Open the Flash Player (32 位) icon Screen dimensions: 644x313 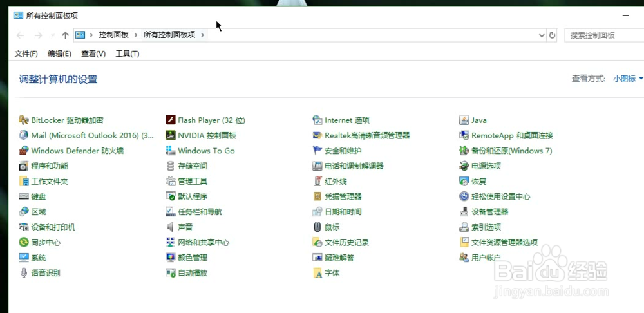(x=171, y=120)
